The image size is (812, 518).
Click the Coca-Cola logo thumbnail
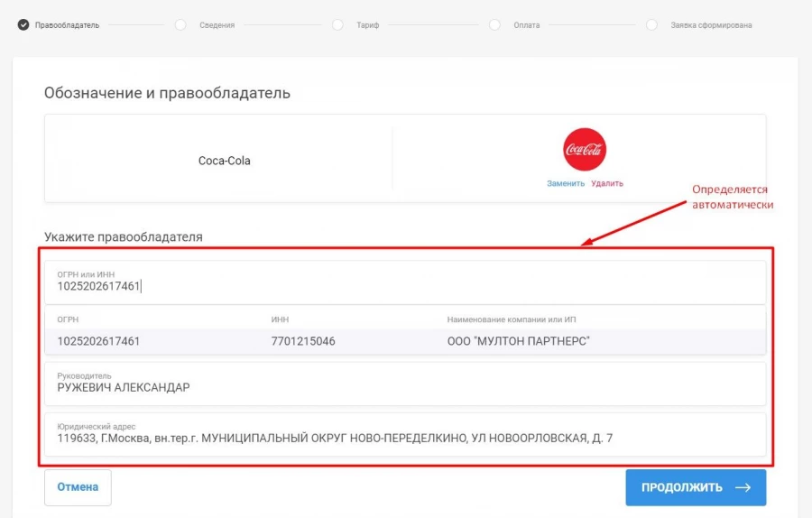(x=585, y=149)
